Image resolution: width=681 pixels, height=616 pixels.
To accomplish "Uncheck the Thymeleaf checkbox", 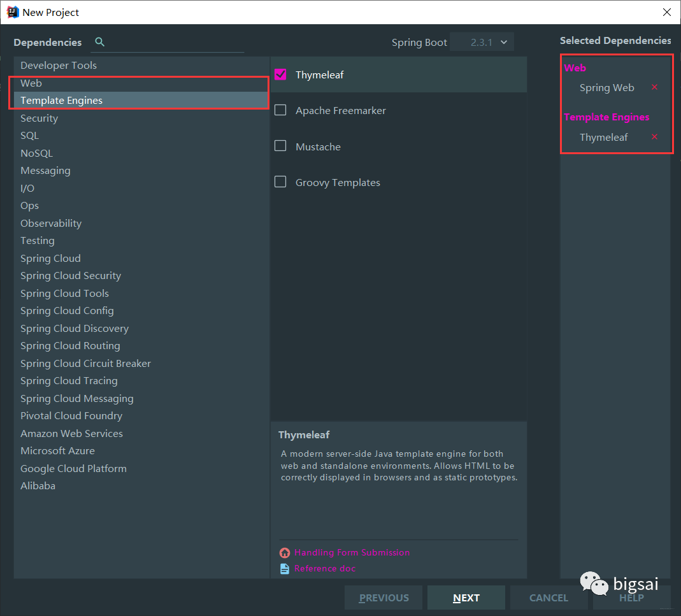I will click(280, 75).
